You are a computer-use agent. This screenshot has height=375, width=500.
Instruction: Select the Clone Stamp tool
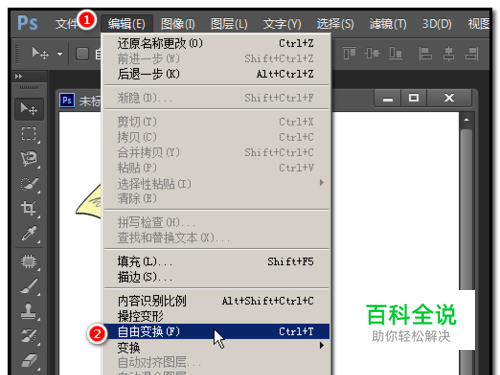[29, 311]
